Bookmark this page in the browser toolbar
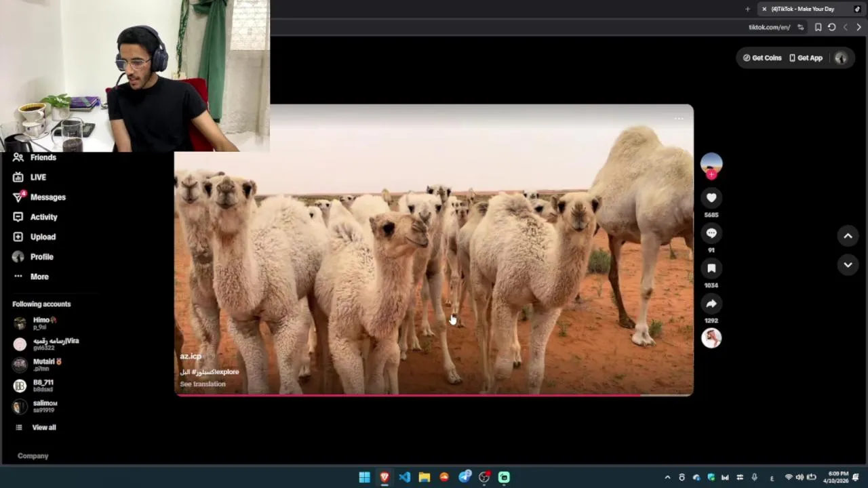 [x=818, y=27]
